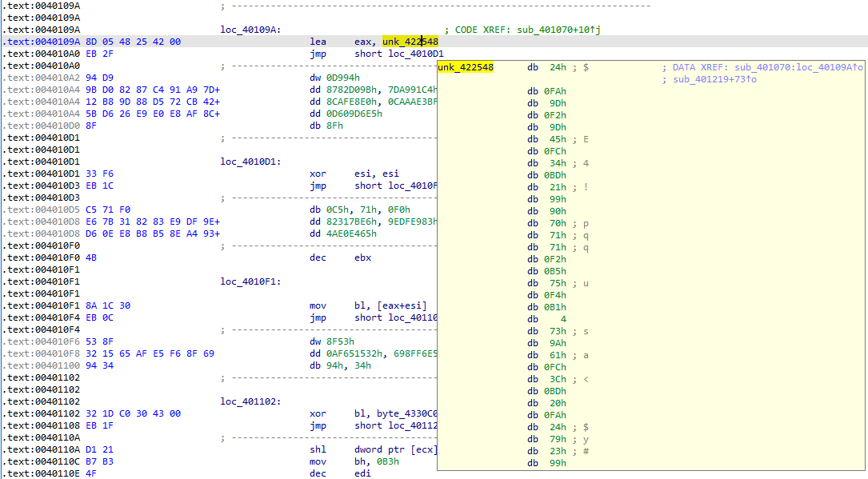
Task: Click opcode bytes EB 2F
Action: click(100, 54)
